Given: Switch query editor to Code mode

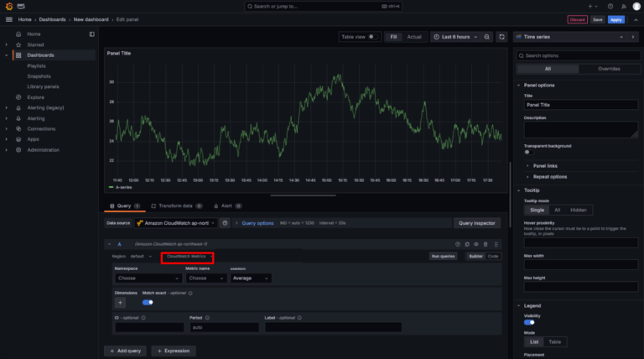Looking at the screenshot, I should pos(492,257).
